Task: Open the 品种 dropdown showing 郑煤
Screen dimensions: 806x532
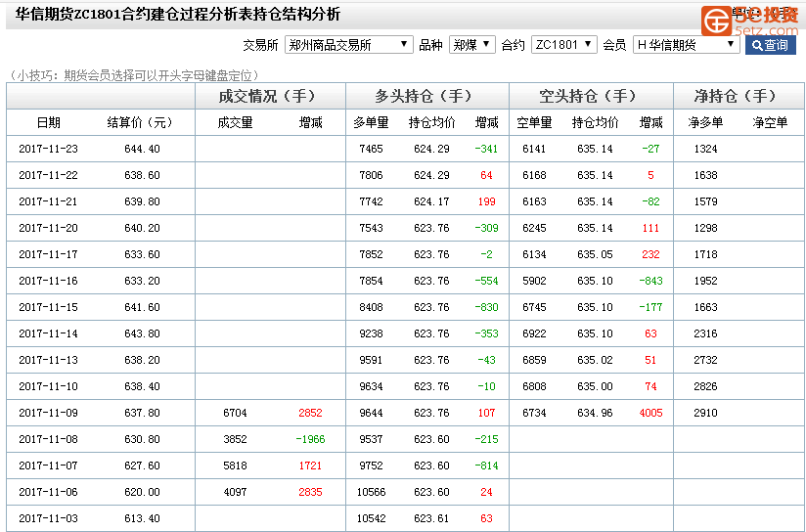Action: click(x=471, y=45)
